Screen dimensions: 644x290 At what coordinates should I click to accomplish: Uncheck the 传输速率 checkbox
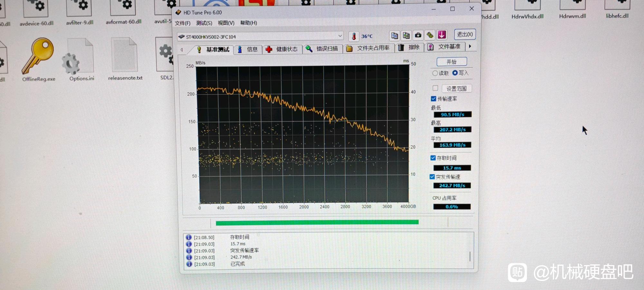(x=433, y=99)
